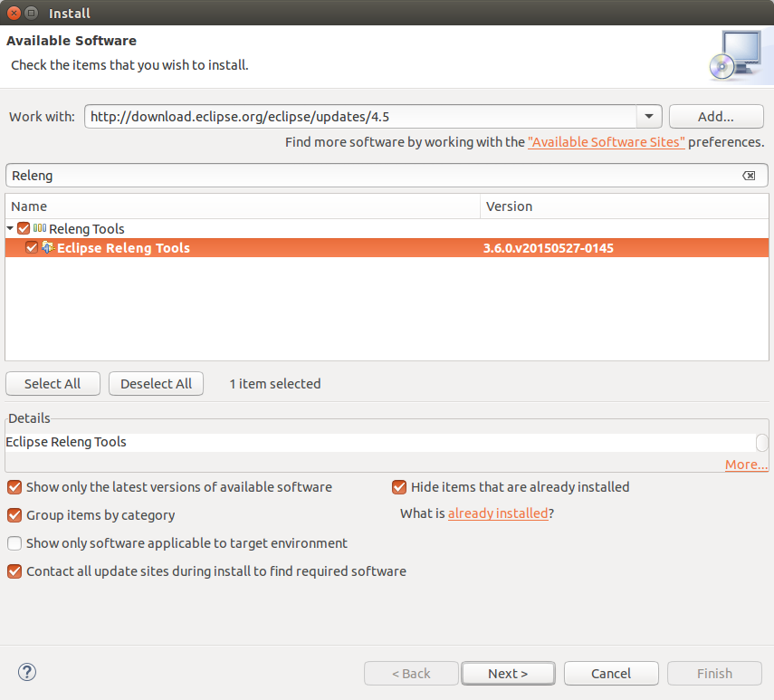Click the Work with URL field
Viewport: 774px width, 700px height.
[360, 117]
